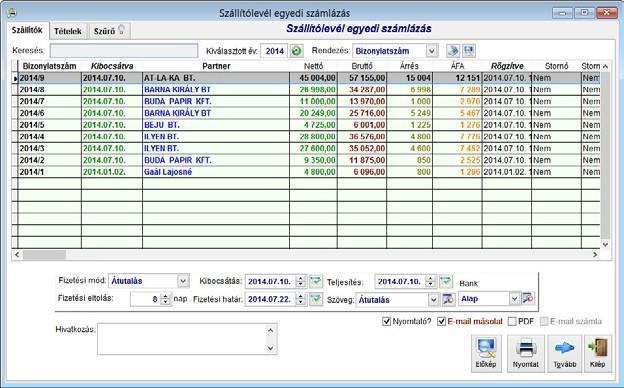Select row 2014/3 in the table
The height and width of the screenshot is (388, 624).
pos(306,148)
